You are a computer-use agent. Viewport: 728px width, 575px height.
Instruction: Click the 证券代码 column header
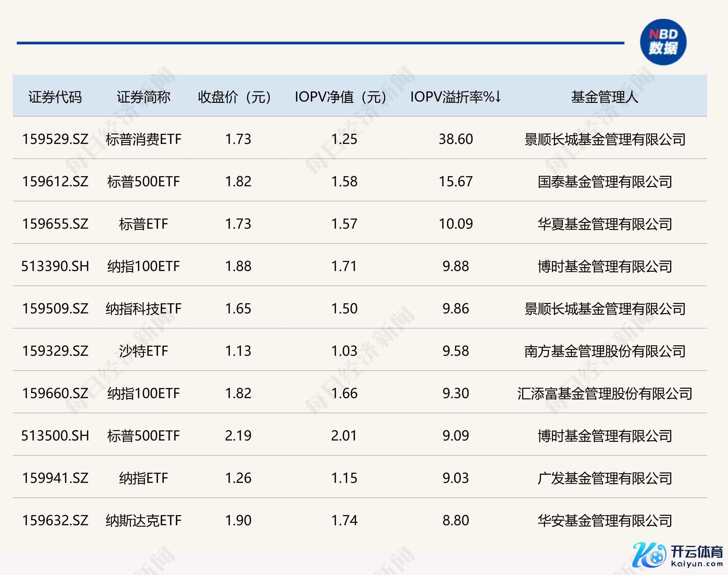pyautogui.click(x=55, y=97)
